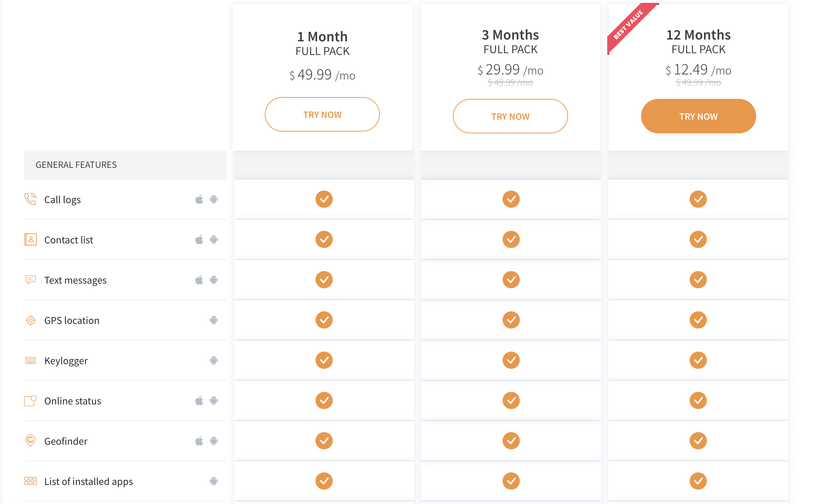Screen dimensions: 813x504
Task: Click the Text messages chat bubble icon
Action: click(31, 280)
